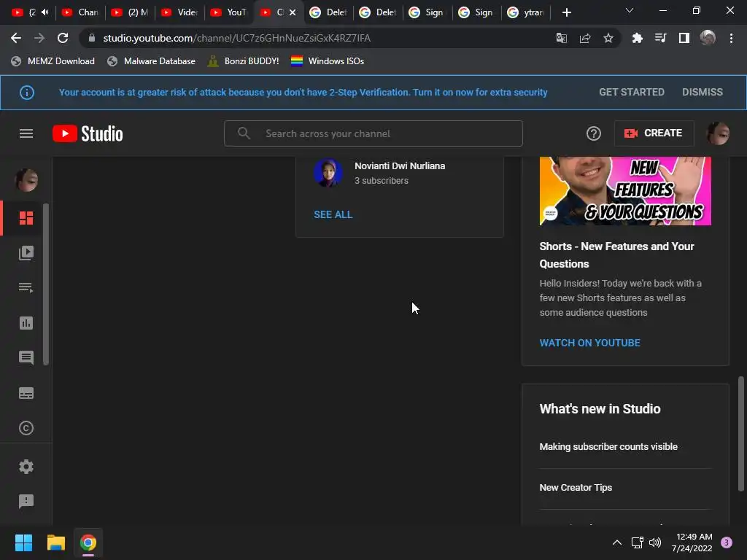
Task: Focus the Search across your channel field
Action: pyautogui.click(x=373, y=133)
